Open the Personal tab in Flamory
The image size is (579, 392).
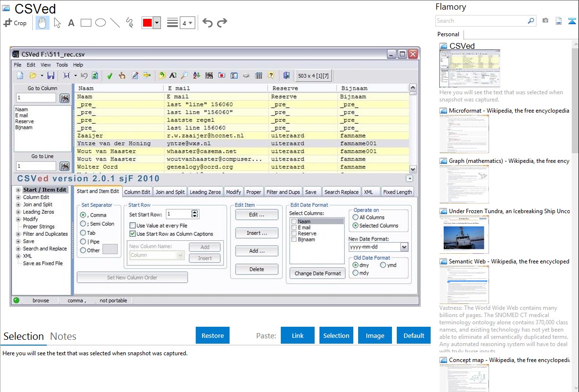(x=448, y=34)
